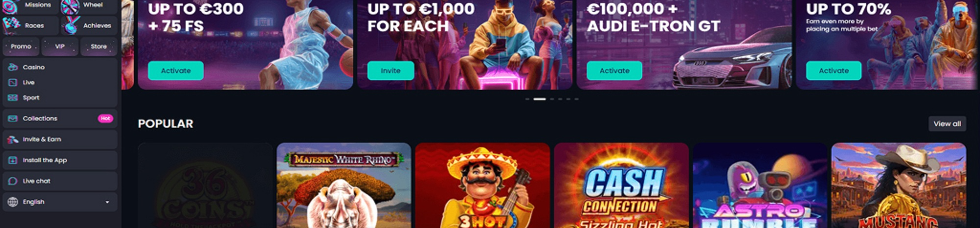Select the Live section icon
This screenshot has height=228, width=980.
tap(13, 82)
